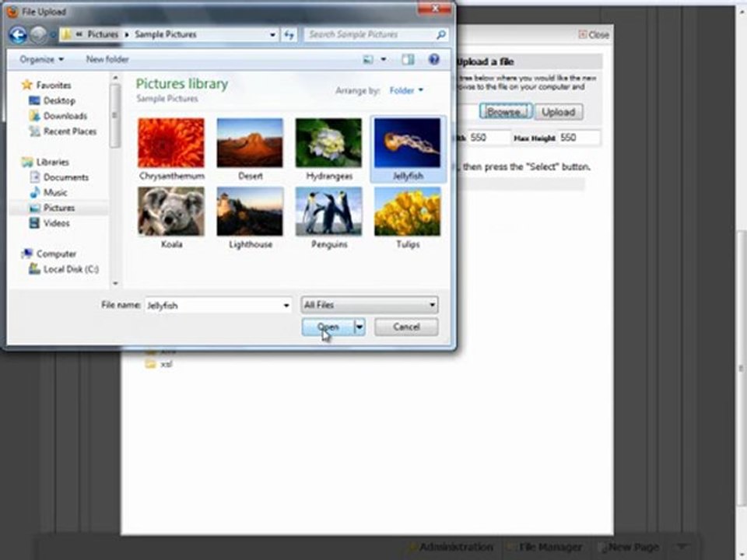
Task: Click Browse button in upload panel
Action: tap(505, 112)
